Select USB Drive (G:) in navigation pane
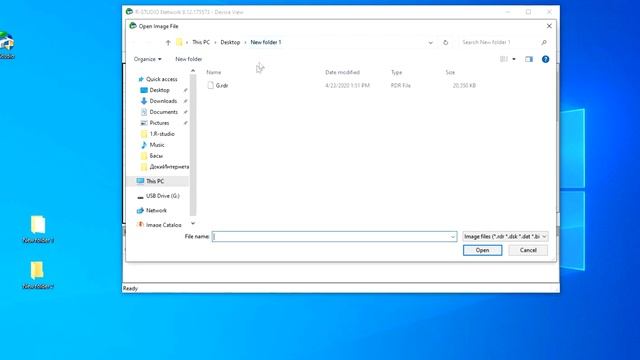 tap(162, 196)
